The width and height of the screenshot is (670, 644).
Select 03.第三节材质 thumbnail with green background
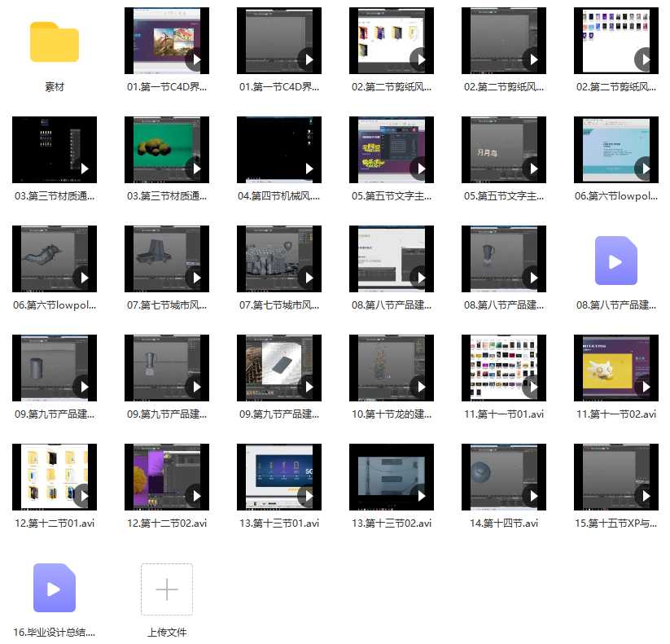pyautogui.click(x=167, y=149)
